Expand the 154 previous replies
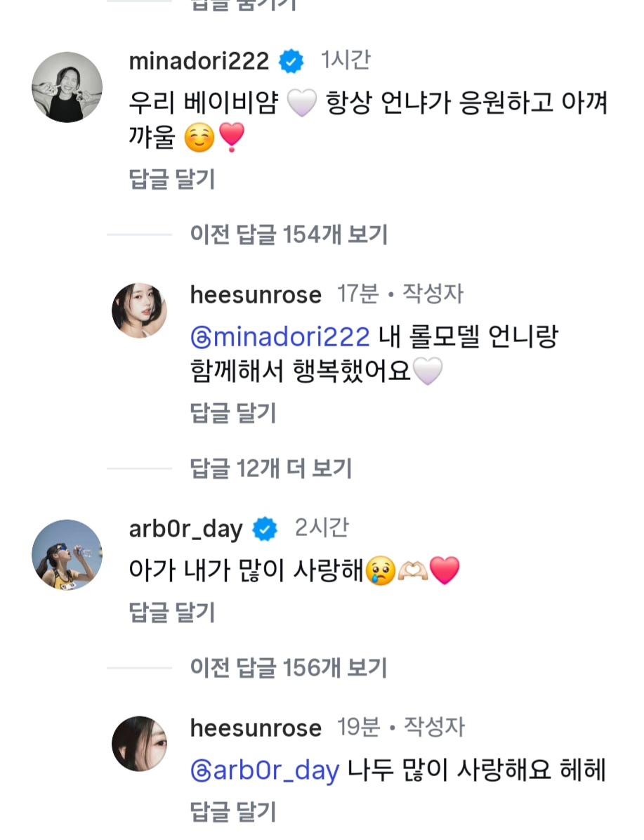 click(x=288, y=235)
